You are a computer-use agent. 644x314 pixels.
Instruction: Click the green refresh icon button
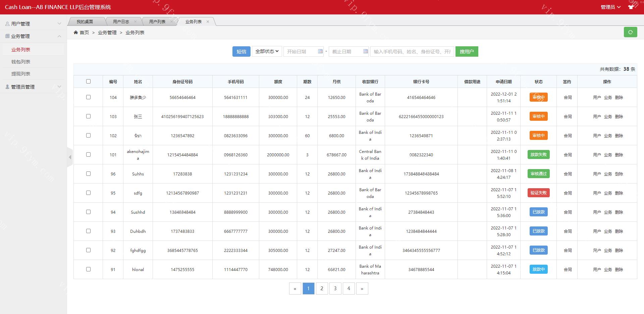tap(630, 32)
